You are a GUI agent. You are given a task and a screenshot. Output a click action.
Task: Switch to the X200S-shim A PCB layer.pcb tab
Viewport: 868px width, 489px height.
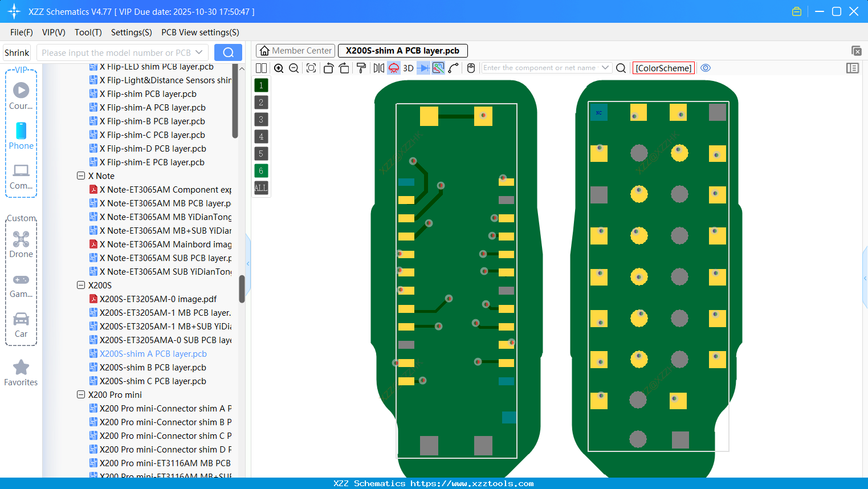403,51
